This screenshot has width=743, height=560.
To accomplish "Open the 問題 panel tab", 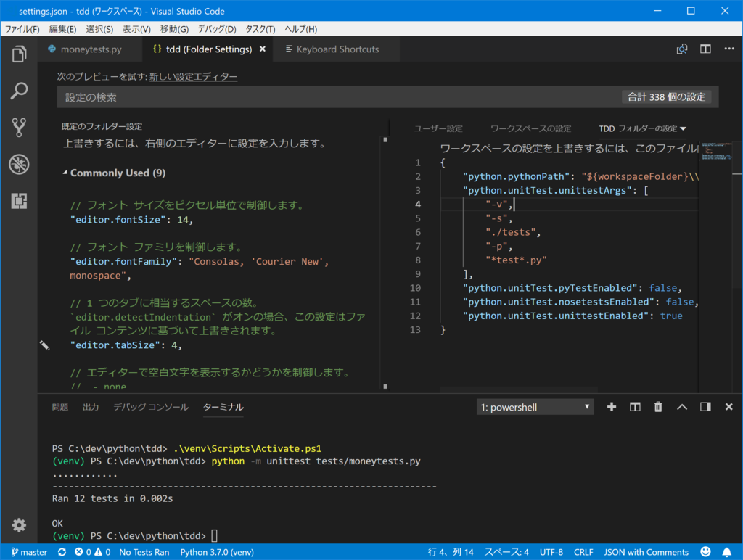I will 60,408.
